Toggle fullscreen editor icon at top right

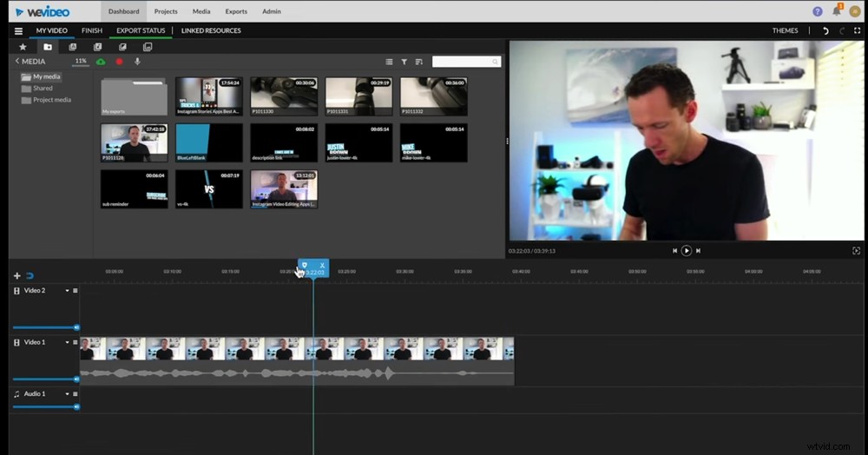pyautogui.click(x=857, y=31)
